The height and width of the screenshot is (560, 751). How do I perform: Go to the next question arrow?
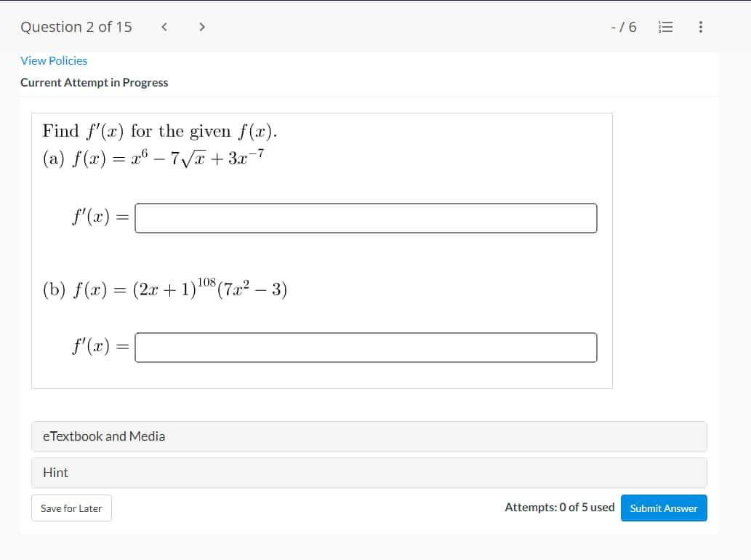tap(201, 27)
